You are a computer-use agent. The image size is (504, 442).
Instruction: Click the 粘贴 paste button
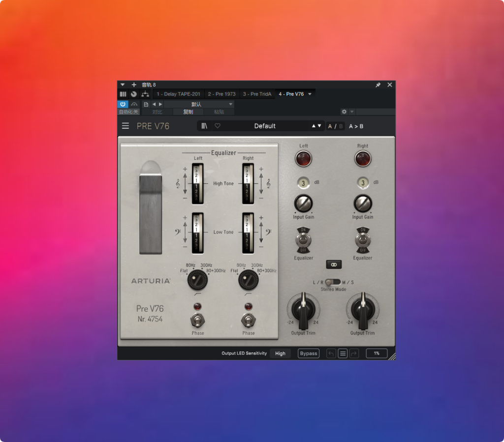tap(219, 112)
